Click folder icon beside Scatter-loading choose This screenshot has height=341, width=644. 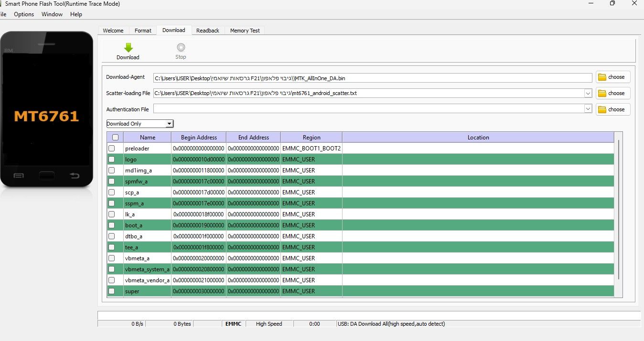coord(602,93)
